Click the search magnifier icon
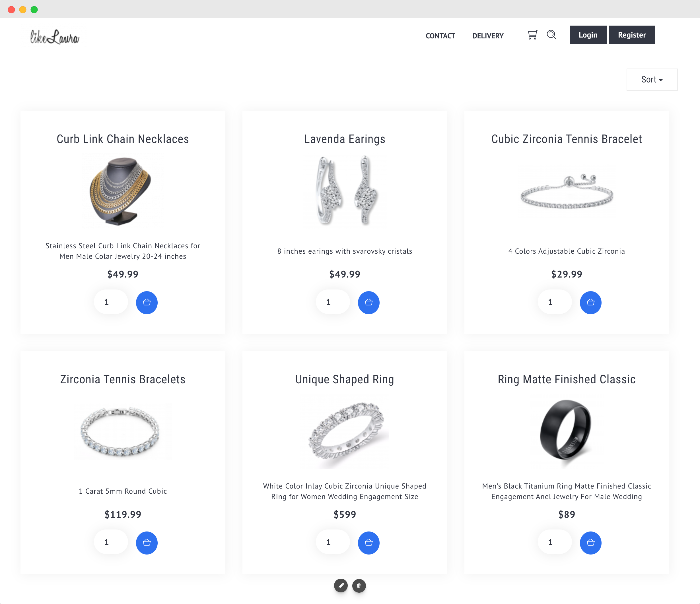Screen dimensions: 700x604 pyautogui.click(x=551, y=35)
